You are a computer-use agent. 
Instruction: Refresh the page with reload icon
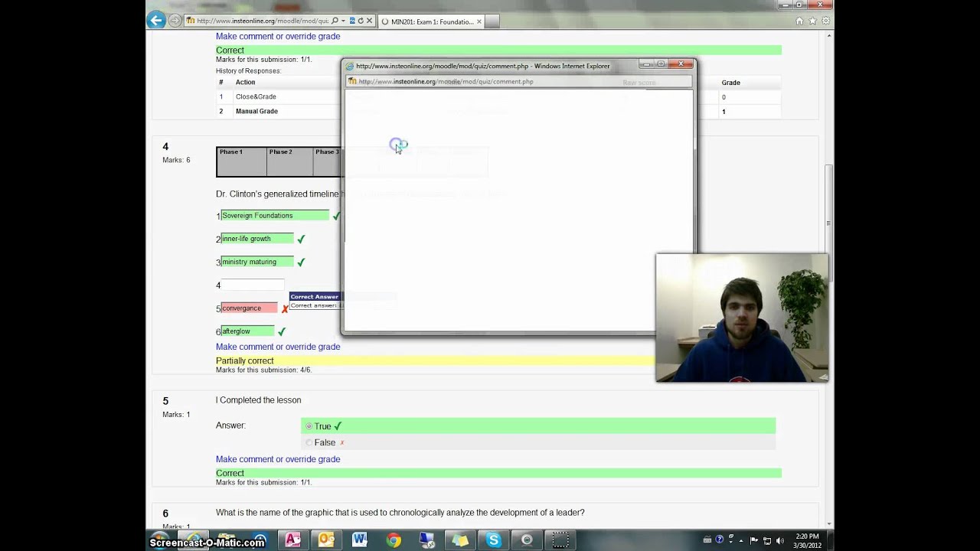pos(361,21)
